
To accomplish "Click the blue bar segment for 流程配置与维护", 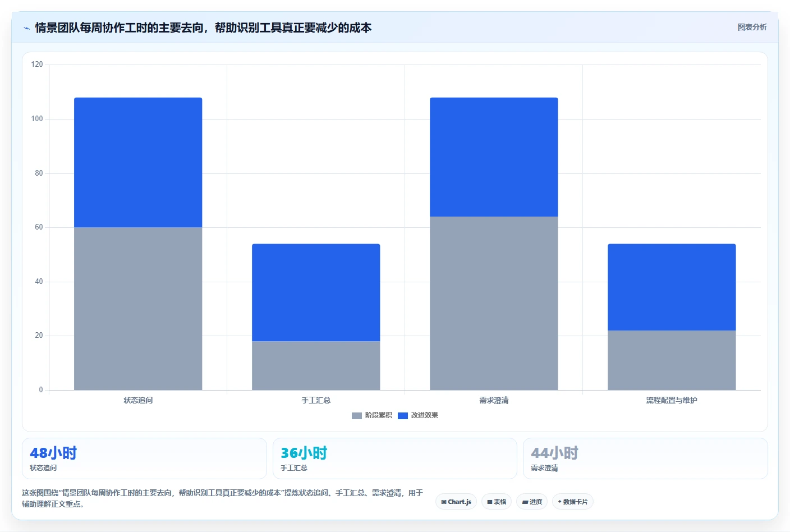I will click(672, 287).
